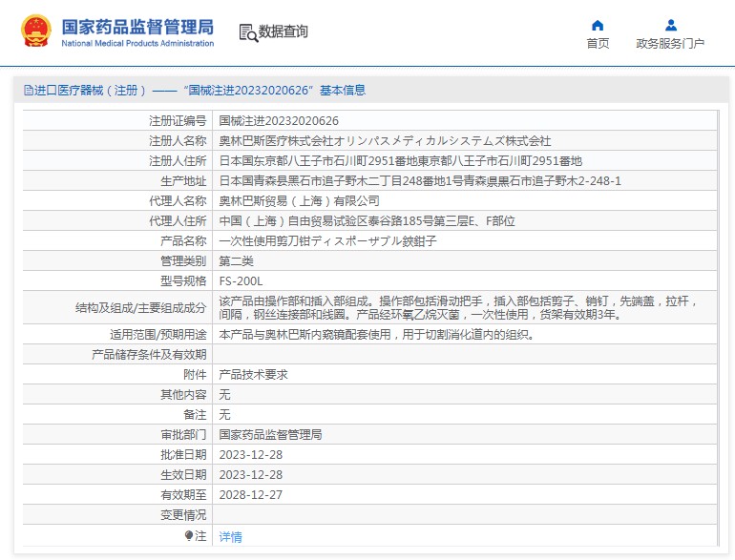Viewport: 735px width, 560px height.
Task: Click the 代理人住所 value 泰谷路185号
Action: click(367, 221)
